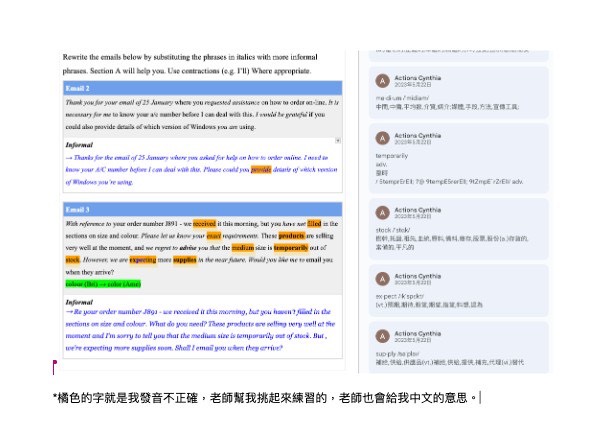Click avatar on the 'supply' comment
Screen dimensions: 600x448
(x=382, y=336)
